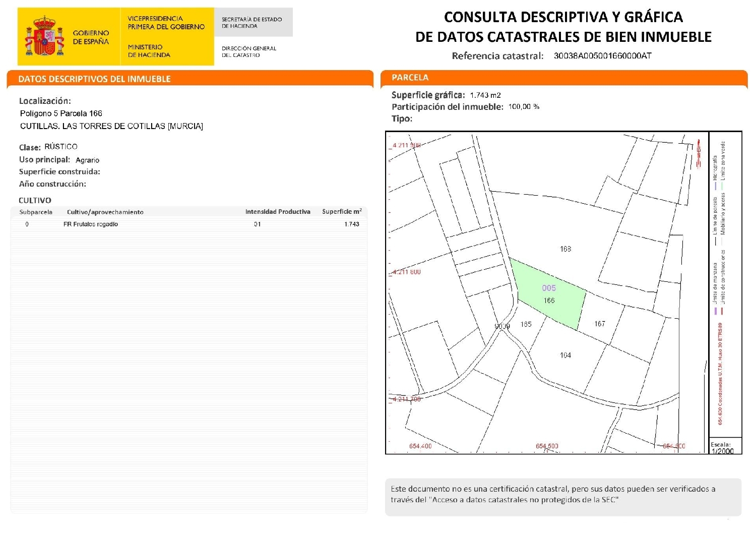The image size is (756, 534).
Task: Click 'SECRETARÍA DE ESTADO DE HACIENDA' text
Action: point(251,23)
